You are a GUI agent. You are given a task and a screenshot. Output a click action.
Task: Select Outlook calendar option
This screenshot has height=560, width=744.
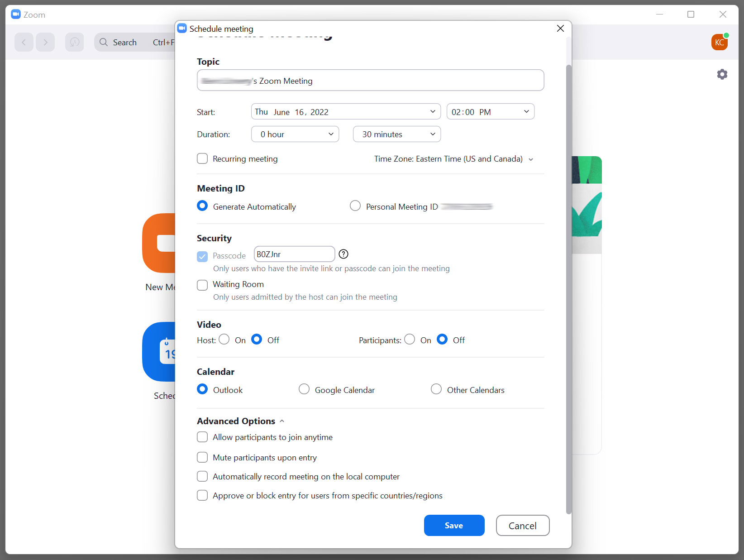point(202,389)
